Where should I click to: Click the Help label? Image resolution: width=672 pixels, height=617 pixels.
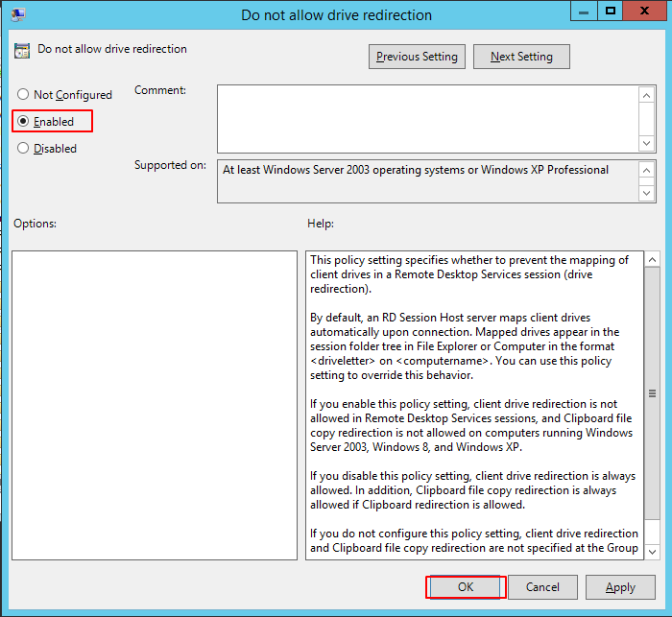(x=320, y=224)
